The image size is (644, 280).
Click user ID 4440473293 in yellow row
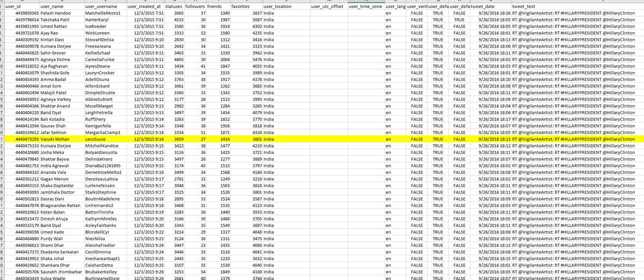22,138
